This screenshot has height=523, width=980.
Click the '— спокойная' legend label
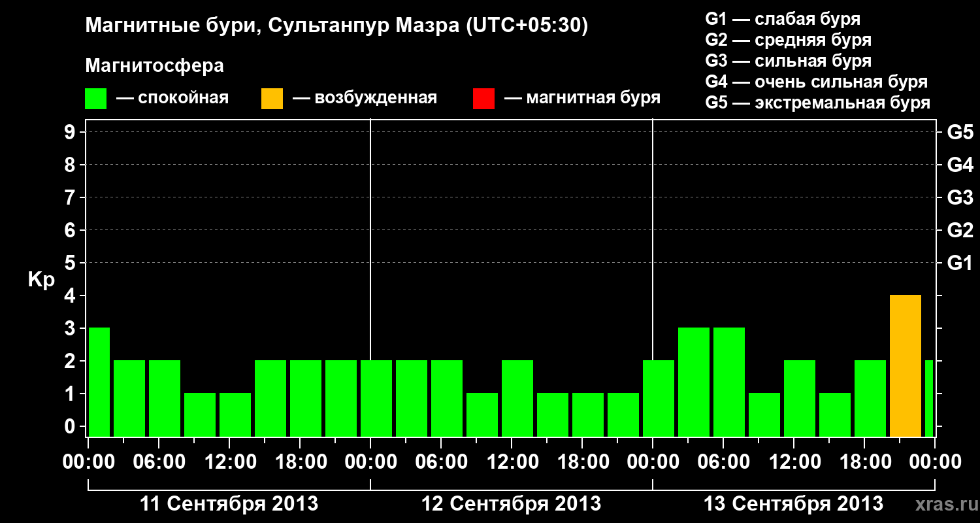coord(172,99)
